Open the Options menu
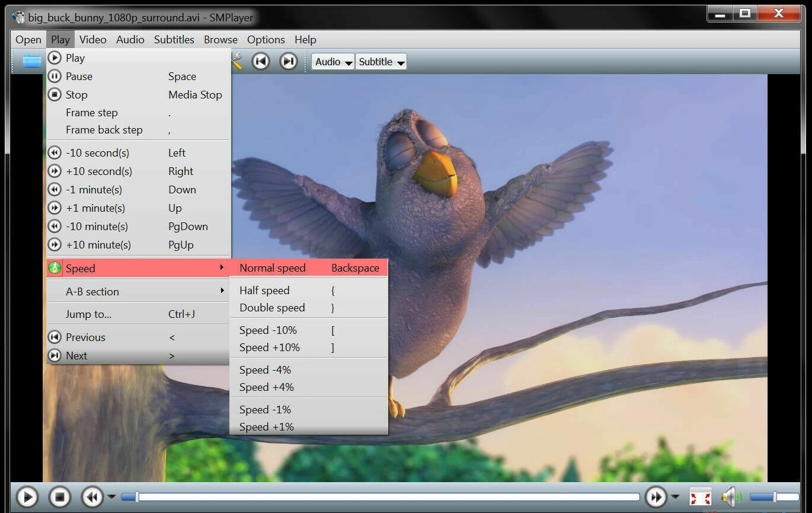 point(266,40)
